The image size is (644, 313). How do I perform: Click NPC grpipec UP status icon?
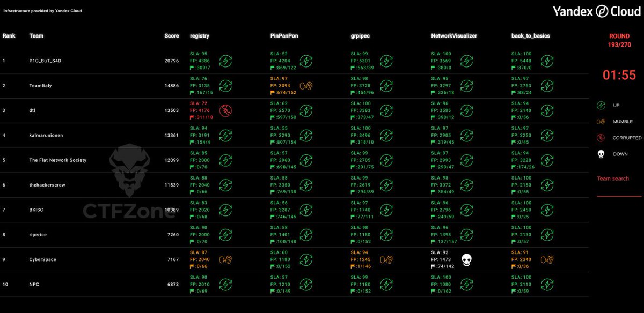(x=386, y=284)
